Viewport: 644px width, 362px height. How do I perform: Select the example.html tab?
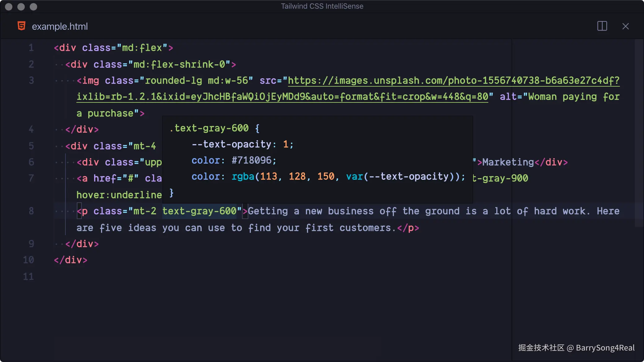pyautogui.click(x=59, y=27)
